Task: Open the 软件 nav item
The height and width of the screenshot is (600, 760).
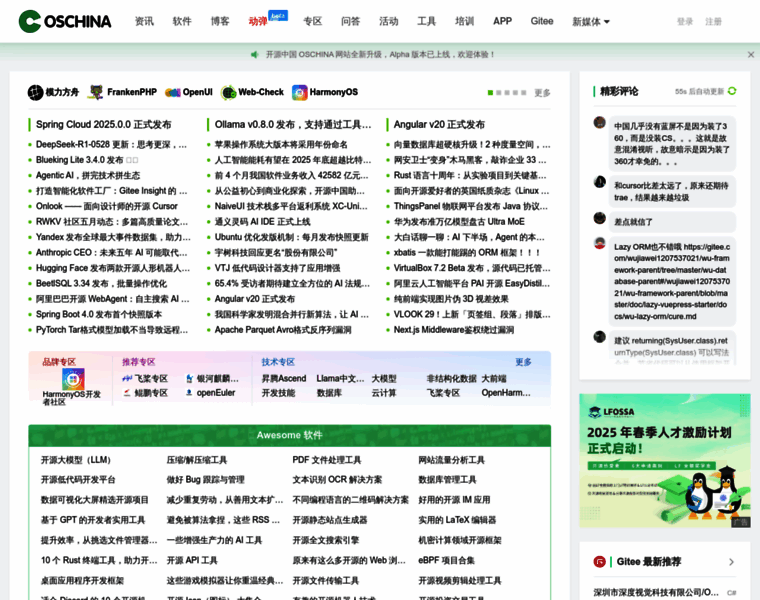Action: pos(182,21)
